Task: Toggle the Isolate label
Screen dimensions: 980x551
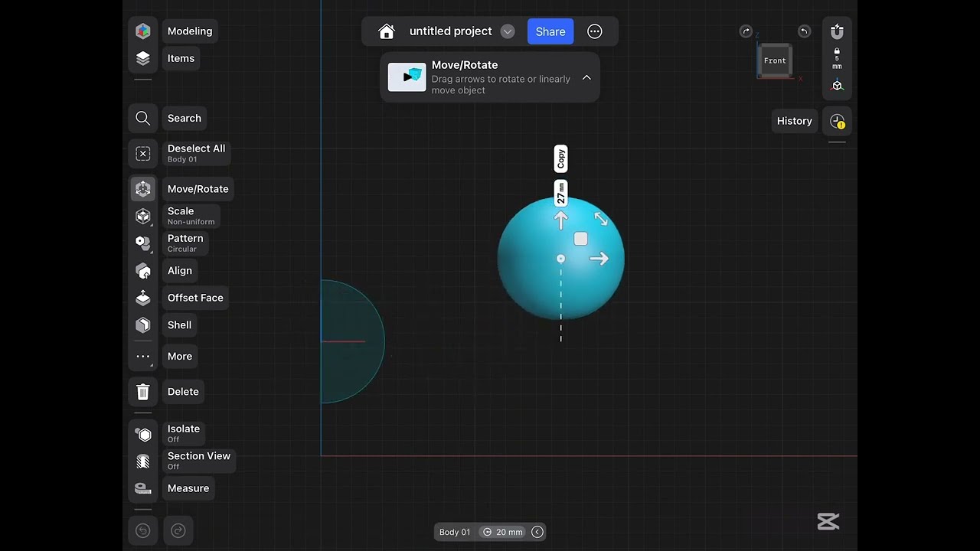Action: pyautogui.click(x=184, y=433)
